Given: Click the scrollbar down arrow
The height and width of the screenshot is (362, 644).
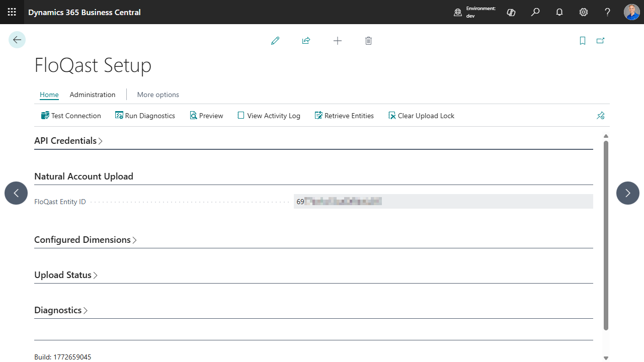Looking at the screenshot, I should 606,358.
